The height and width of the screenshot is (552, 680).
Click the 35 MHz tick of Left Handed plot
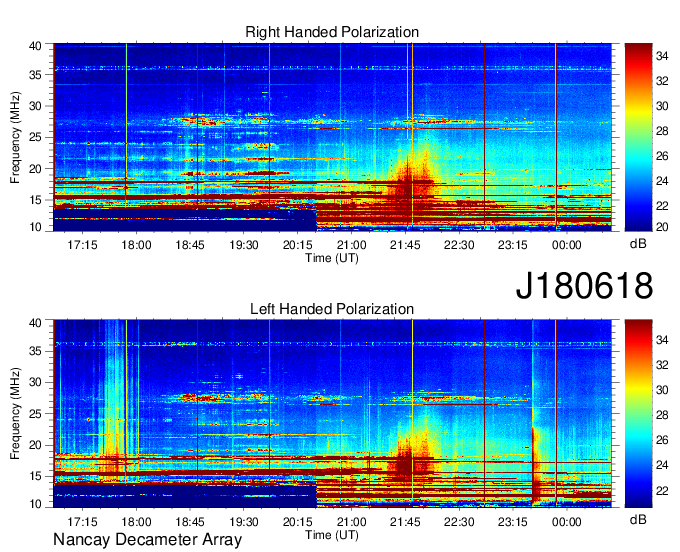[35, 351]
